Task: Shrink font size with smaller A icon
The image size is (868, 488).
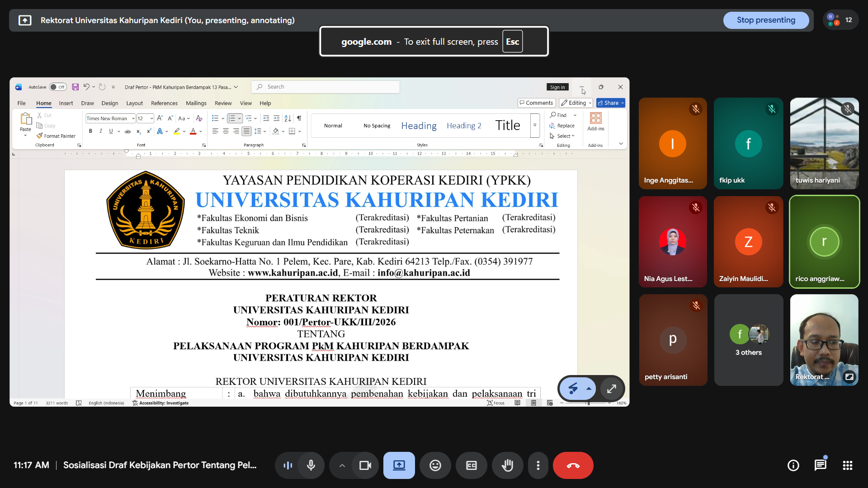Action: click(170, 118)
